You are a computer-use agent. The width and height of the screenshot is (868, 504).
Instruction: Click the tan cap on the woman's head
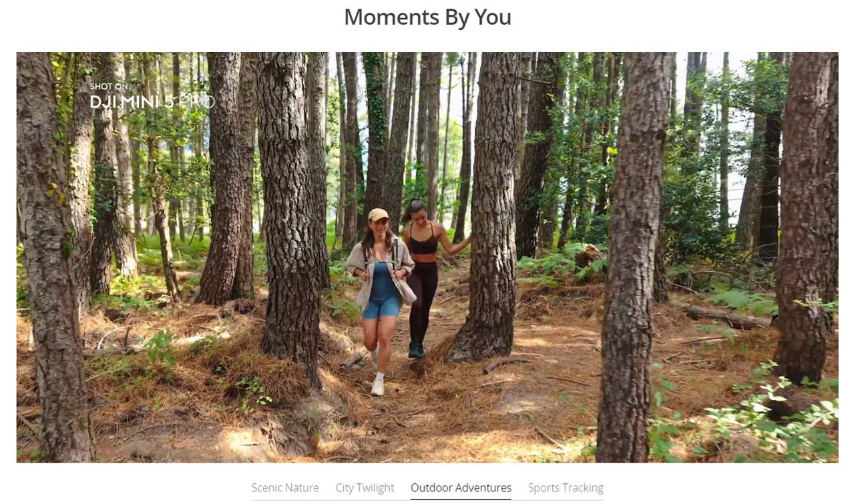pos(378,214)
